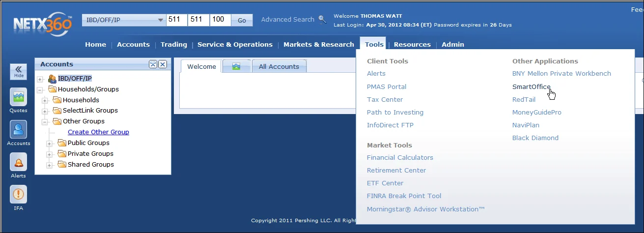Select InfoDirect FTP

pyautogui.click(x=390, y=125)
